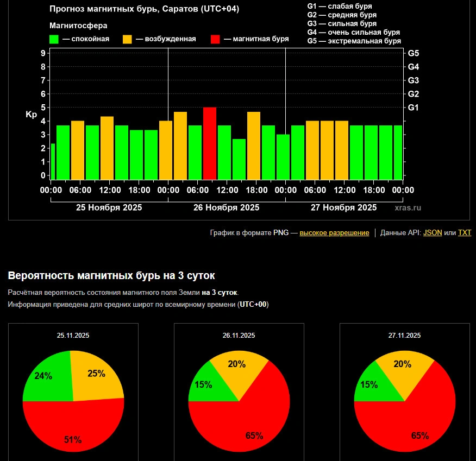Click the yellow возбужденная legend swatch
Image resolution: width=476 pixels, height=461 pixels.
tap(127, 39)
